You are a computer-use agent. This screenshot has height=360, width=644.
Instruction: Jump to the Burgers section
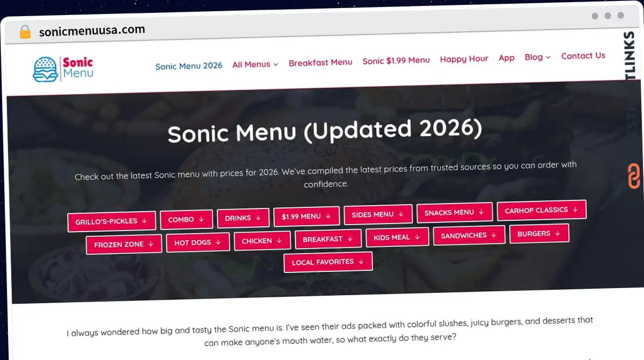(x=539, y=233)
